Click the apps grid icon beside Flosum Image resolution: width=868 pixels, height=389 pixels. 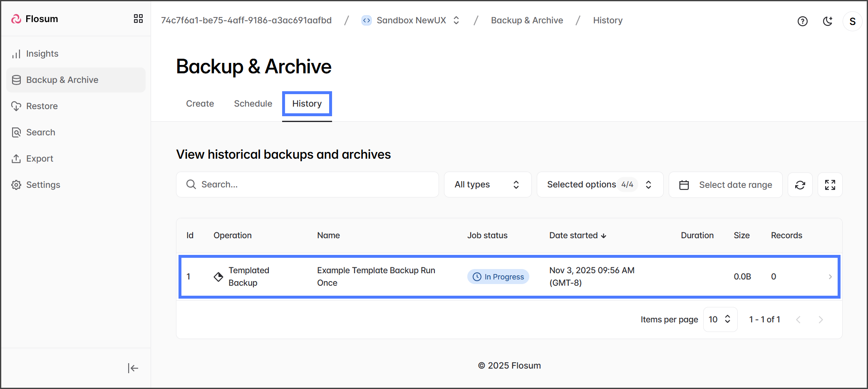[138, 19]
